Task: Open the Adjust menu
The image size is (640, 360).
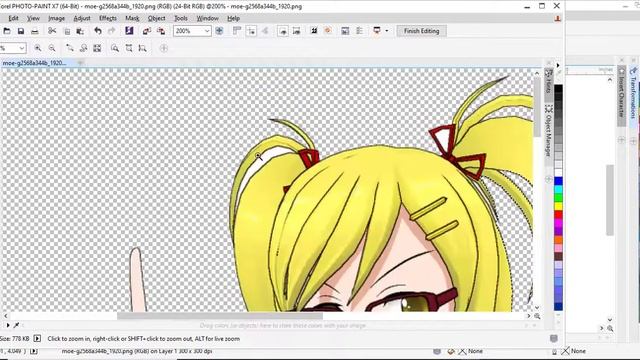Action: pyautogui.click(x=82, y=18)
